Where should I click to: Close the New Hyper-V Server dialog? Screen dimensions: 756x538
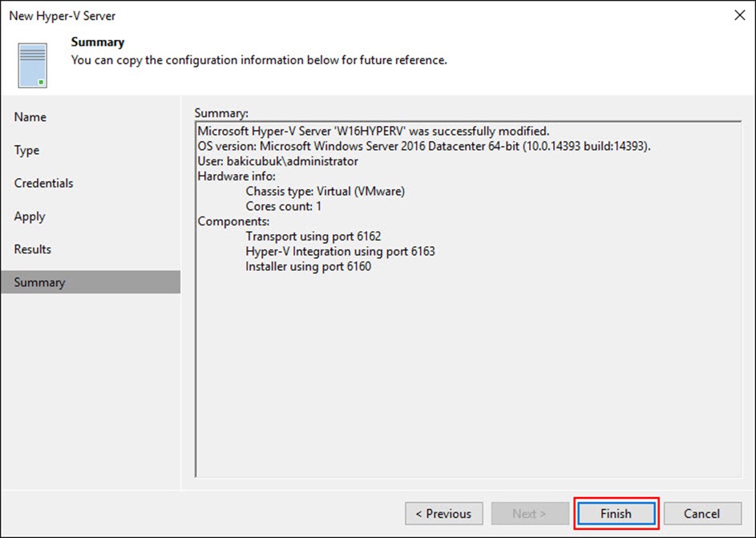(x=740, y=15)
